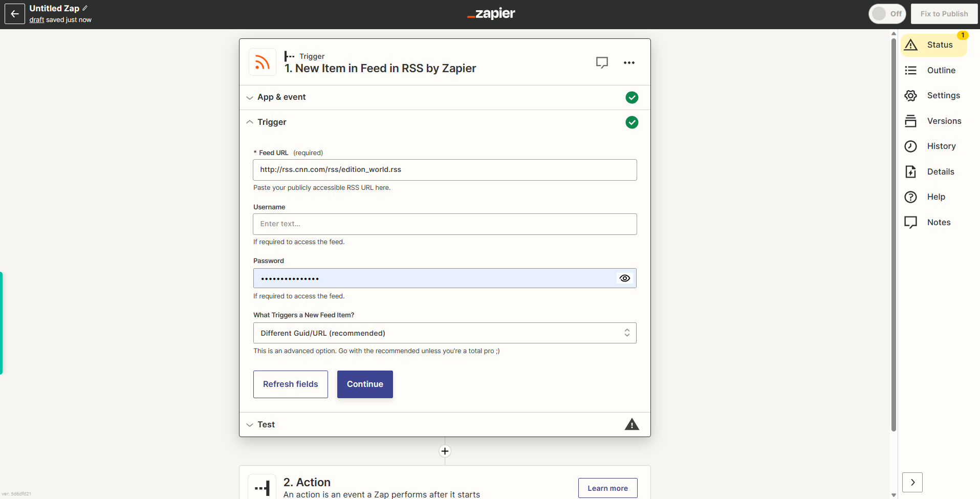
Task: Click the Feed URL input field
Action: [x=445, y=170]
